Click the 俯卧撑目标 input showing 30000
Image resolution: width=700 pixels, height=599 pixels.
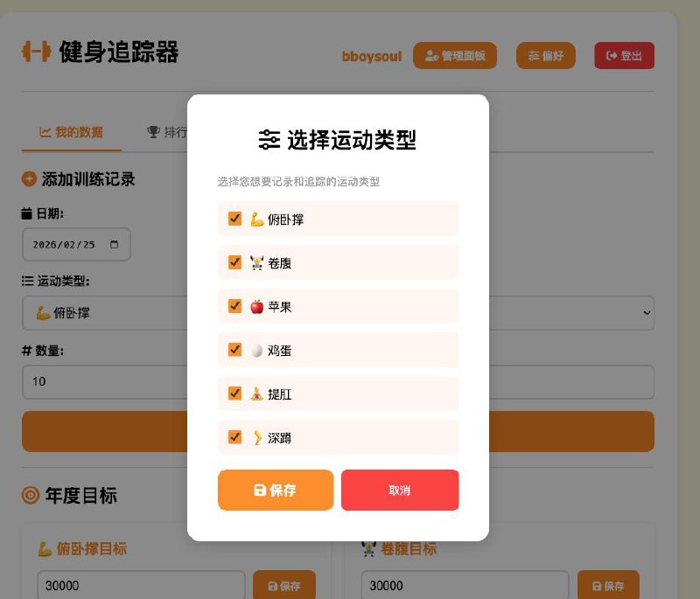click(141, 585)
